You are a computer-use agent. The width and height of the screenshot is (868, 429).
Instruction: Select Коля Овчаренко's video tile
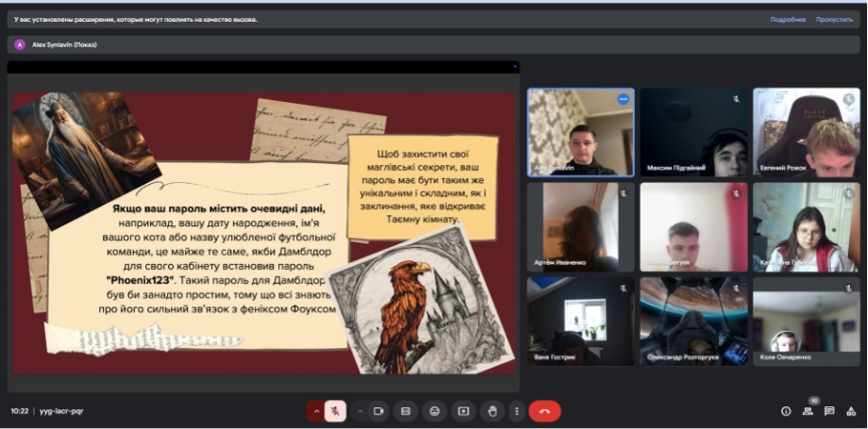coord(807,322)
